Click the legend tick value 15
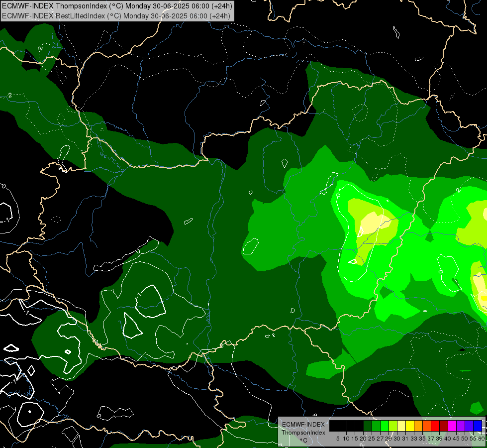Viewport: 487px width, 448px height. (x=355, y=439)
